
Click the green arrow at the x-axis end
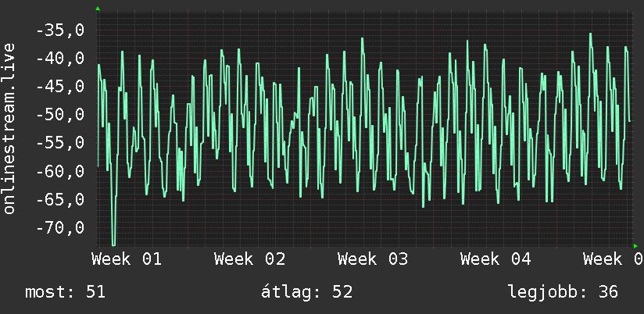(635, 246)
